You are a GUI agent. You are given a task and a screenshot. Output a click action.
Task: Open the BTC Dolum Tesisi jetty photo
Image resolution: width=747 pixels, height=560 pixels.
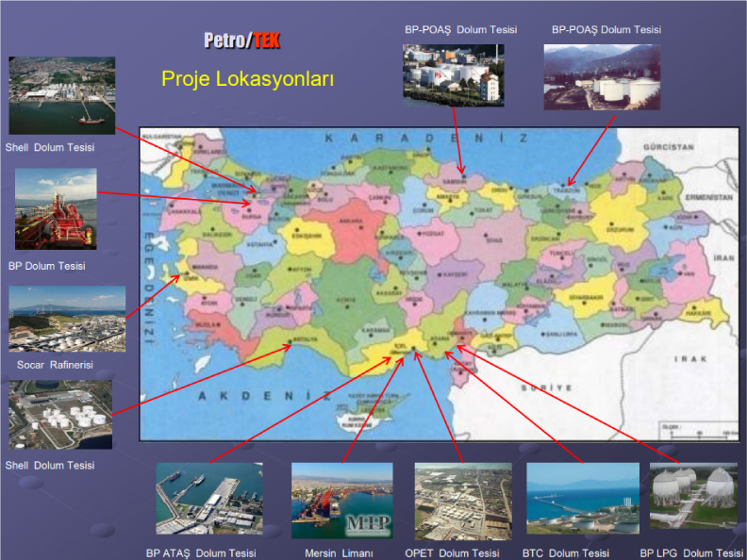click(583, 498)
